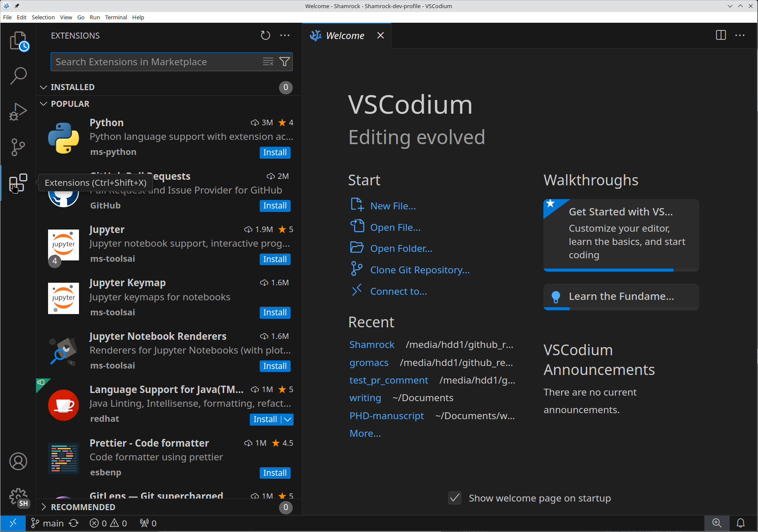Open the Search view in activity bar
This screenshot has height=532, width=758.
pos(18,76)
